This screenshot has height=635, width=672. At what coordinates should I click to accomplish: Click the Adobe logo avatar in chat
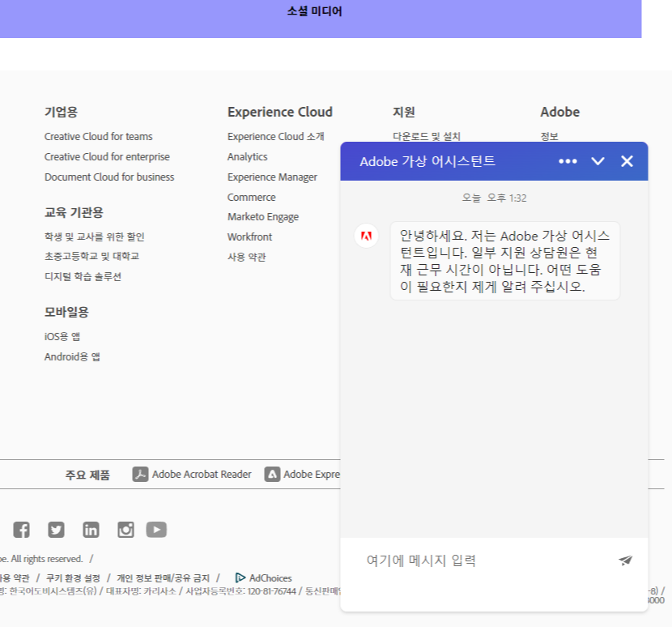[367, 236]
